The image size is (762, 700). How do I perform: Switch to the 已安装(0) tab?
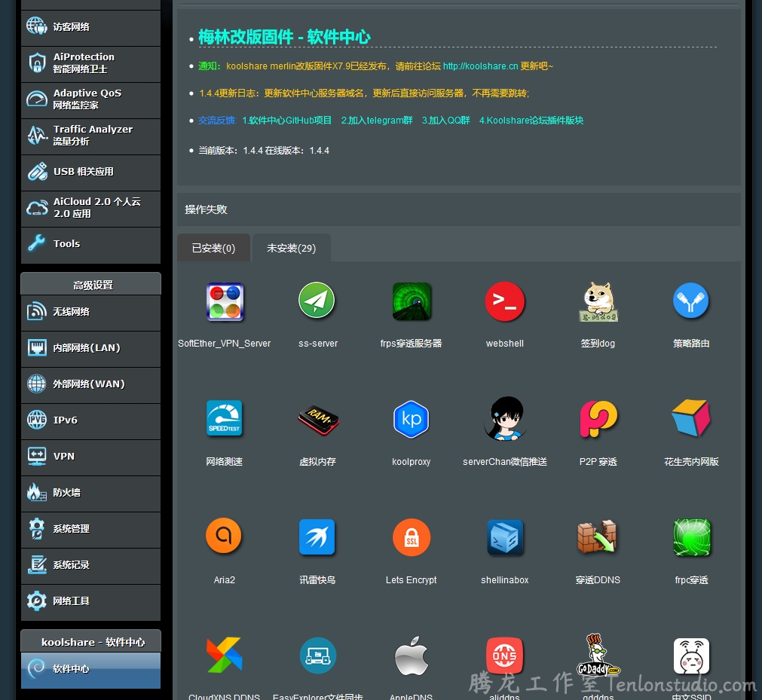click(213, 248)
